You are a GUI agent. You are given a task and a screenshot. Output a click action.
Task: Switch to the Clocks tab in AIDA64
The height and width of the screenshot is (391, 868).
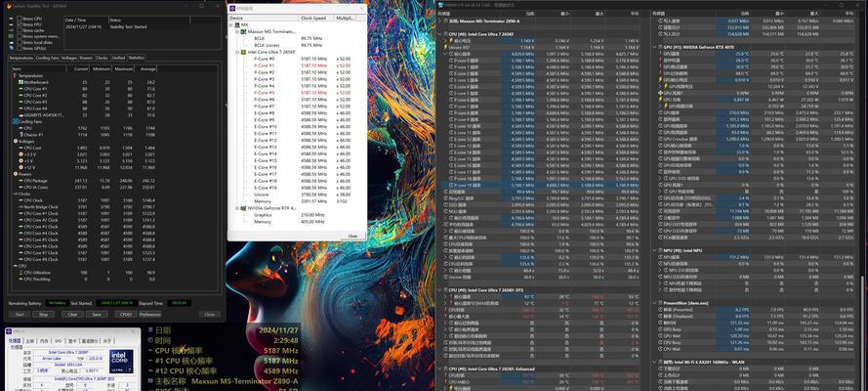[102, 58]
